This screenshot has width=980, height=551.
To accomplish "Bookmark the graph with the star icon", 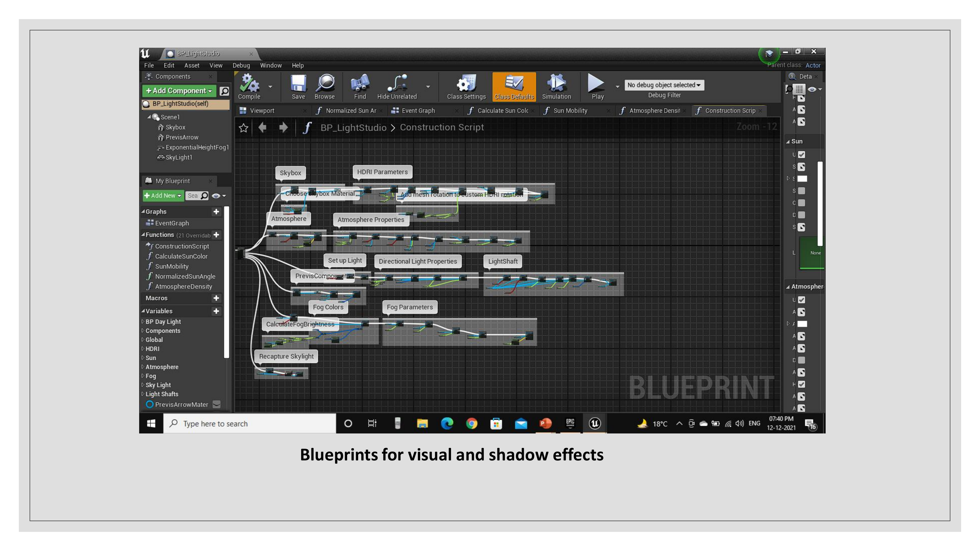I will [x=244, y=128].
